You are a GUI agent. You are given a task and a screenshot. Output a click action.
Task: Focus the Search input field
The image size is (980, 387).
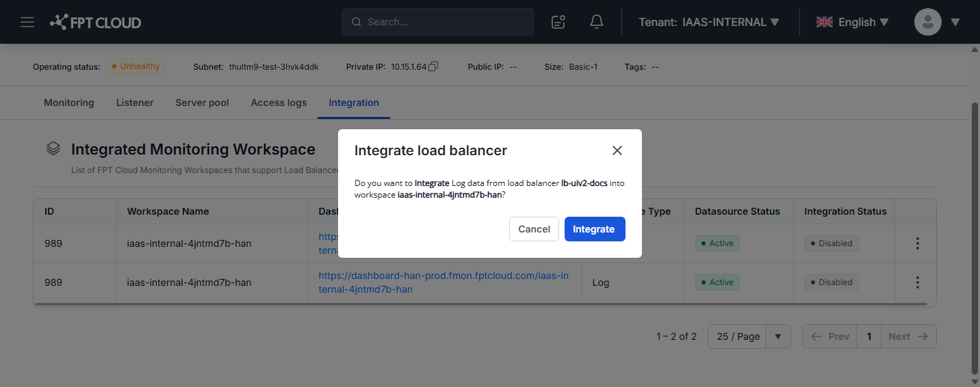[438, 22]
